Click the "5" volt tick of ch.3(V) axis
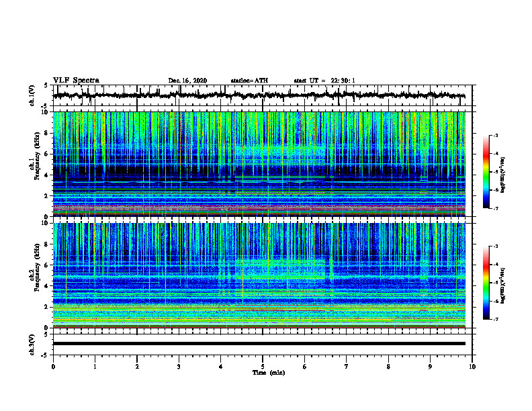The image size is (532, 411). coord(46,334)
